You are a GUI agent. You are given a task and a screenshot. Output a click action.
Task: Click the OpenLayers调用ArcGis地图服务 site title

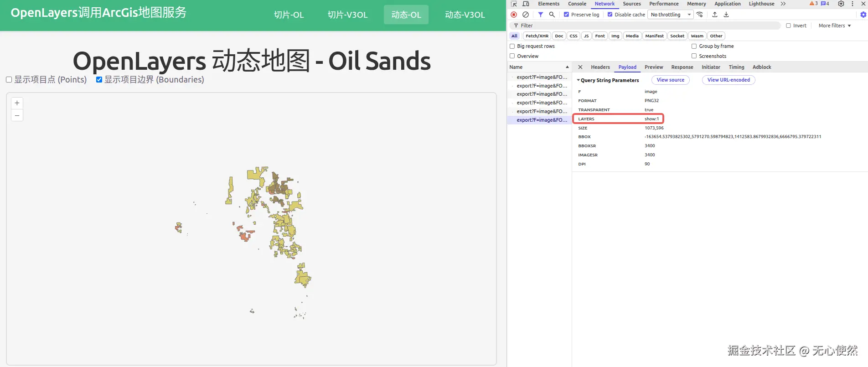pyautogui.click(x=98, y=12)
